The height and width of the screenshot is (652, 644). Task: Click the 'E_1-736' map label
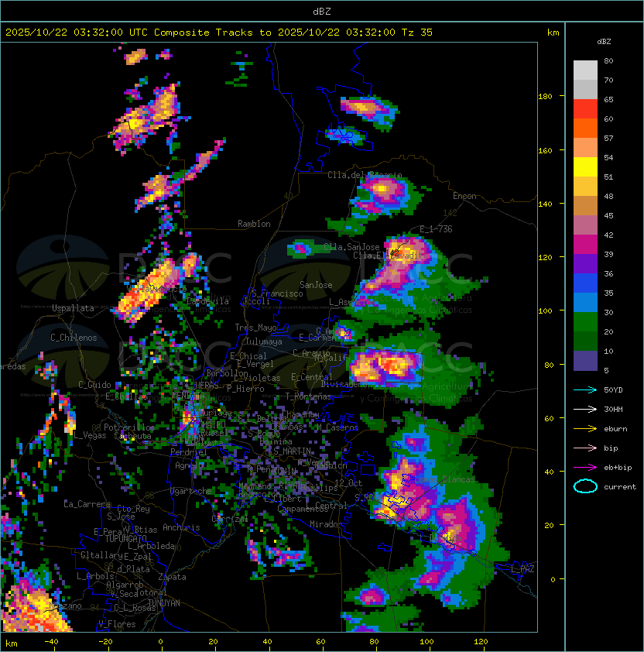[x=436, y=229]
